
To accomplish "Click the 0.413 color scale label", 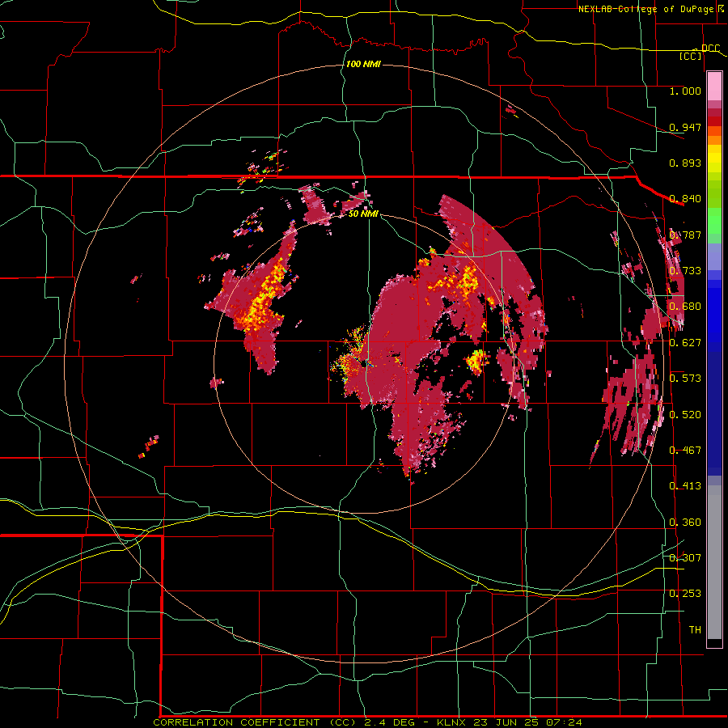I will [685, 485].
